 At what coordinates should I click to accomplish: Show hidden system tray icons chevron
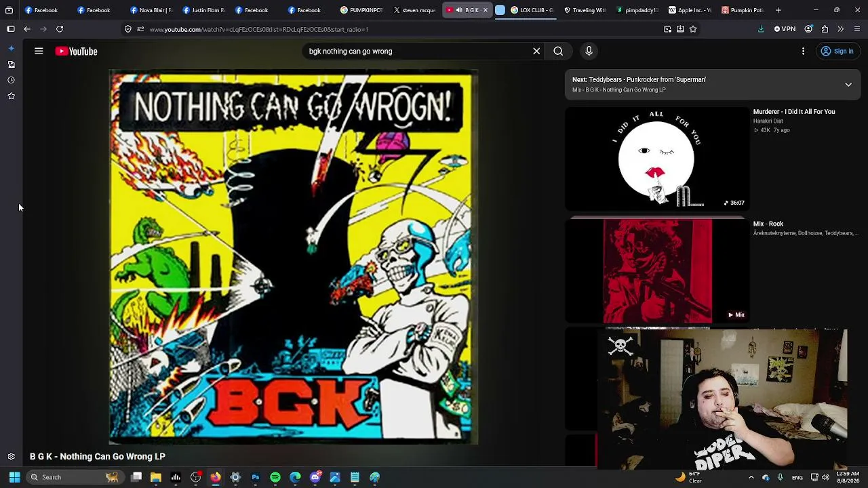[x=751, y=477]
